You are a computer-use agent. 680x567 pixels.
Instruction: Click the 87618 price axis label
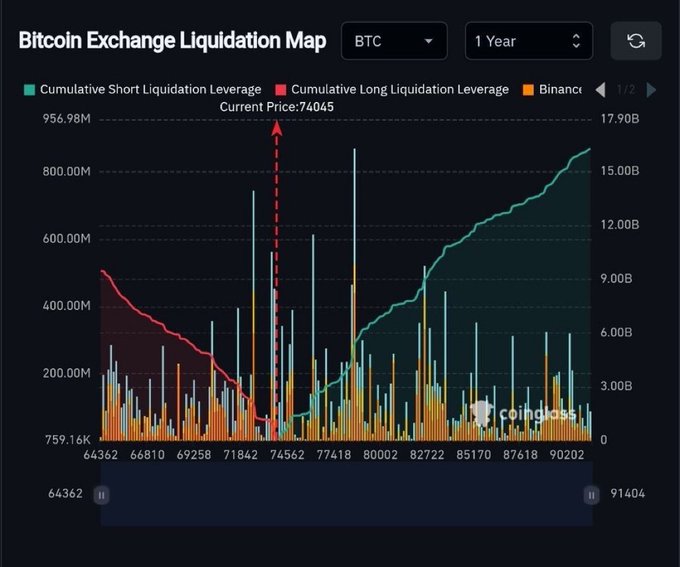click(520, 455)
